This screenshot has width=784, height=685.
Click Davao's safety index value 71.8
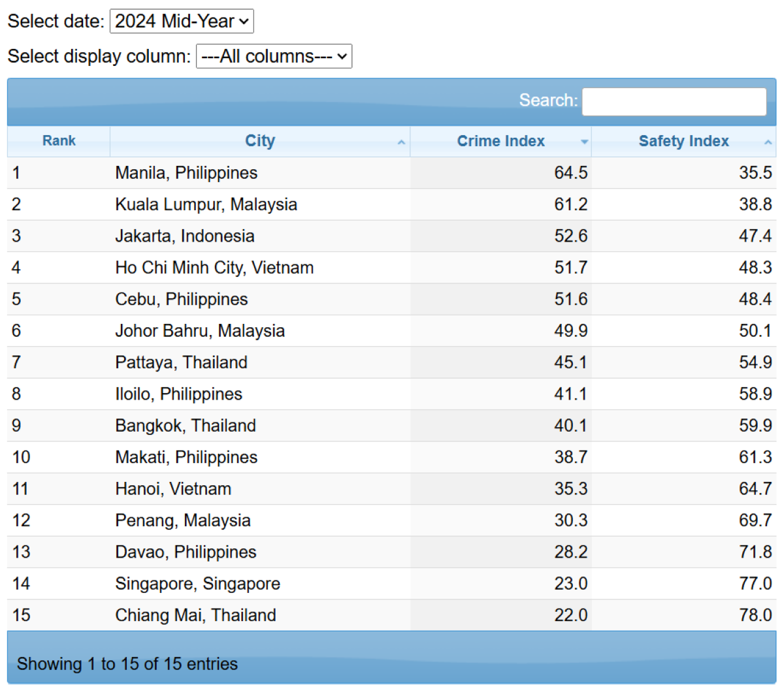tap(755, 552)
